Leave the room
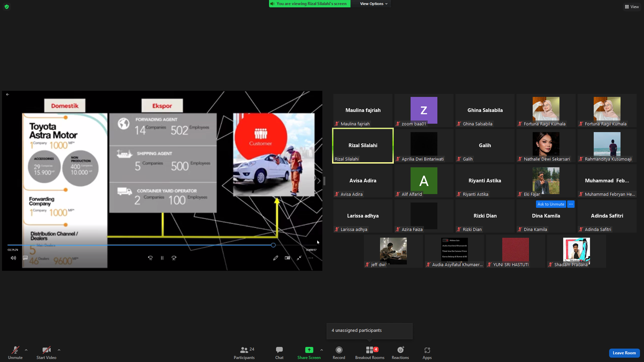 [x=624, y=353]
